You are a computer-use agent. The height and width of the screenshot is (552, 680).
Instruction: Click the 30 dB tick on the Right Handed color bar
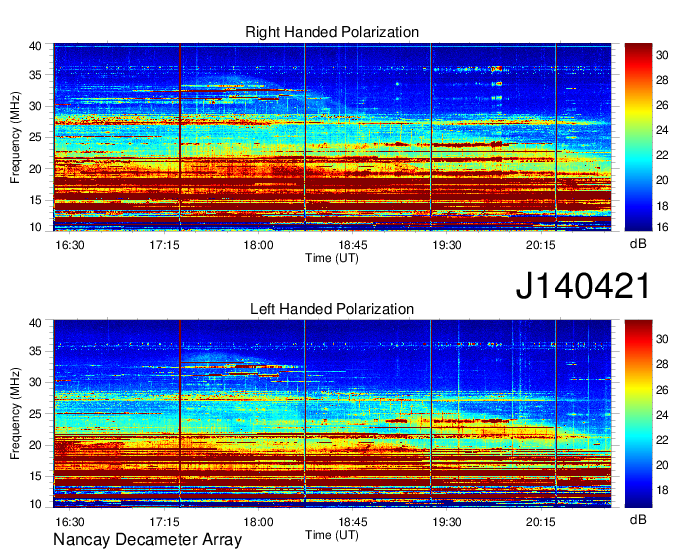[662, 55]
